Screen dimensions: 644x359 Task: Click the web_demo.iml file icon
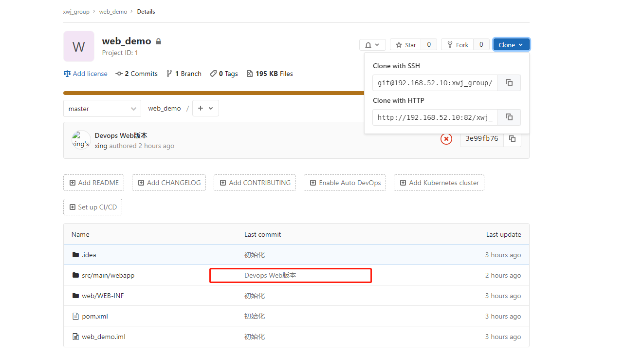[75, 337]
